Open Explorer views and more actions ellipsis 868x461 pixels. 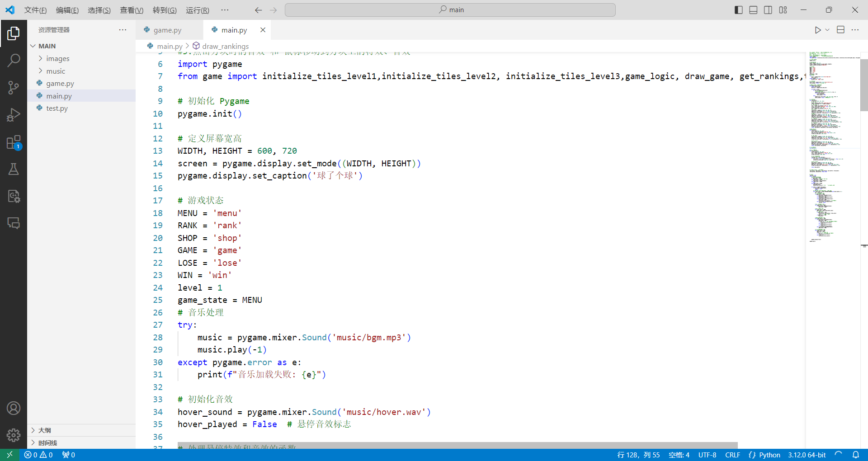point(123,30)
